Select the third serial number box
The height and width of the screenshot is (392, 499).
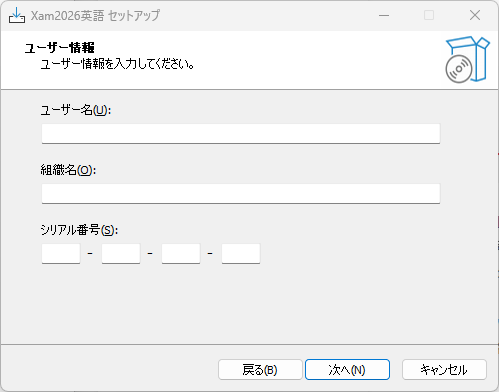pyautogui.click(x=181, y=254)
